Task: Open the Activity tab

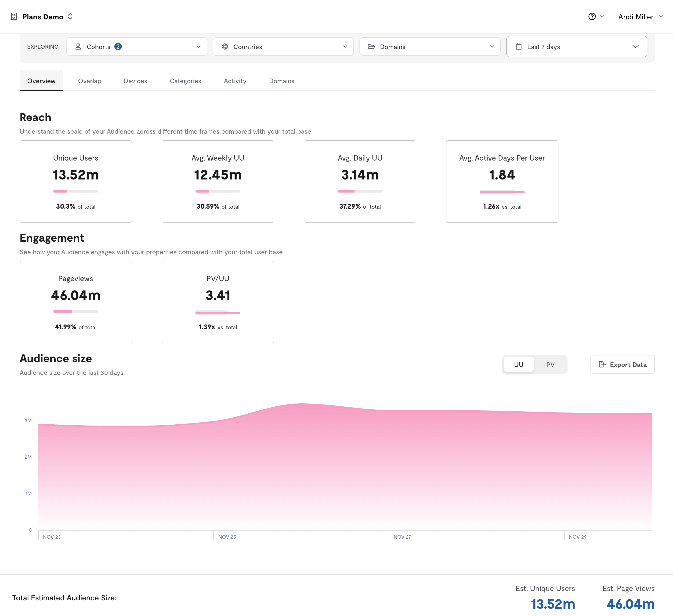Action: pos(235,81)
